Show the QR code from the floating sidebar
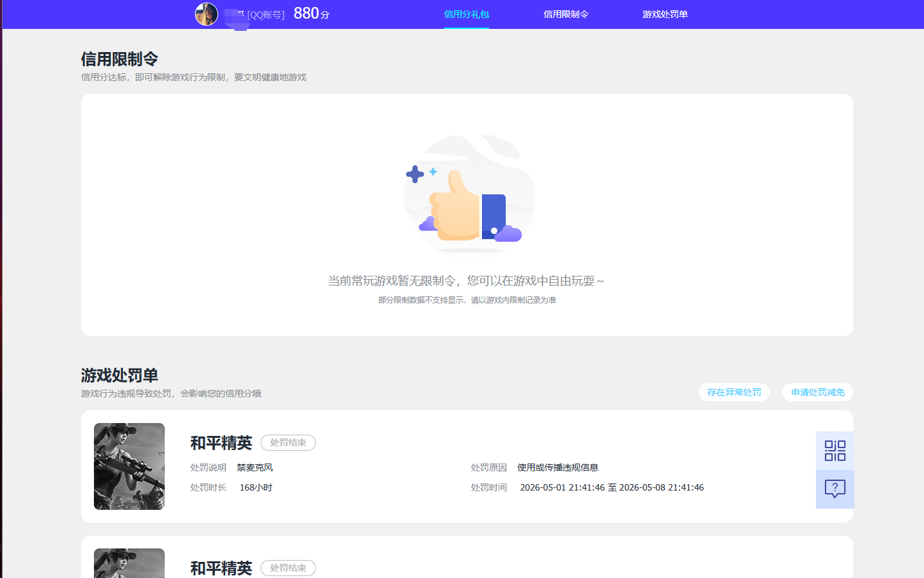Viewport: 924px width, 578px height. click(x=835, y=451)
